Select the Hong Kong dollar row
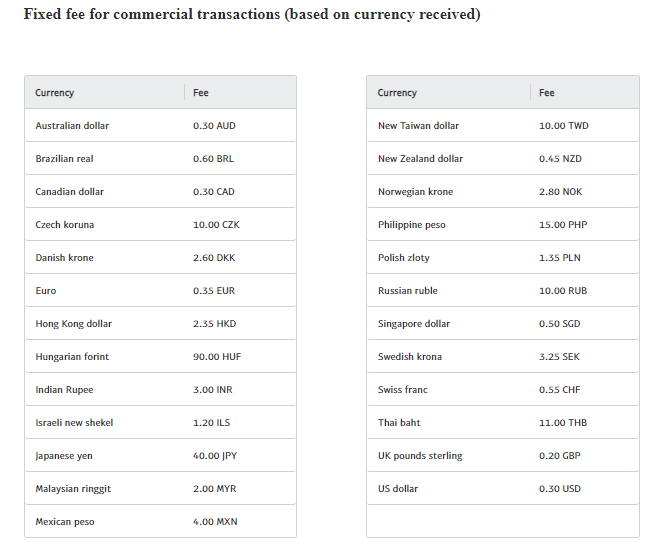The image size is (667, 555). [x=160, y=324]
